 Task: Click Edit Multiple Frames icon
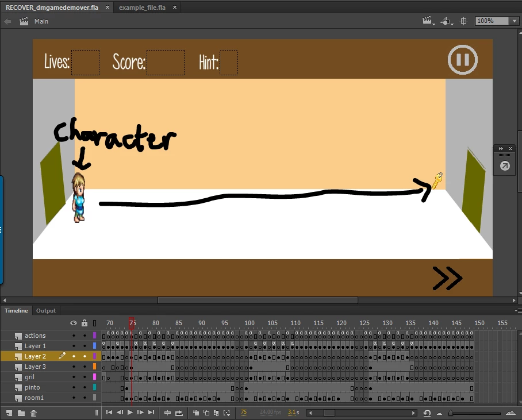click(216, 413)
